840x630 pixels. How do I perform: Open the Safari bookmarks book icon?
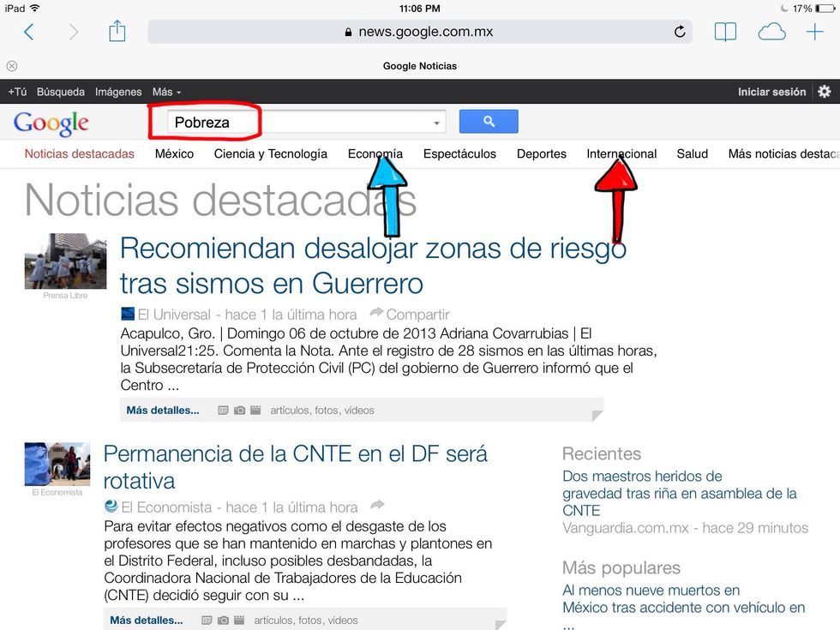click(x=725, y=33)
